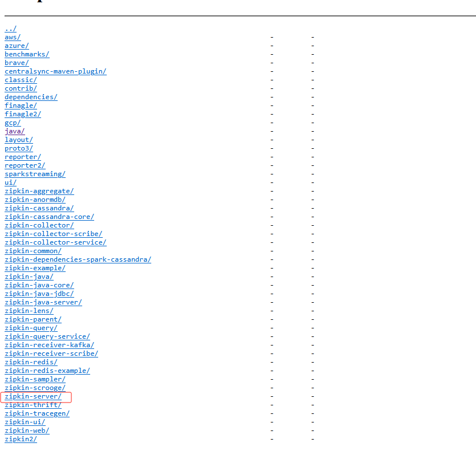The image size is (476, 451).
Task: Navigate to zipkin-java-core/ folder
Action: click(x=39, y=285)
